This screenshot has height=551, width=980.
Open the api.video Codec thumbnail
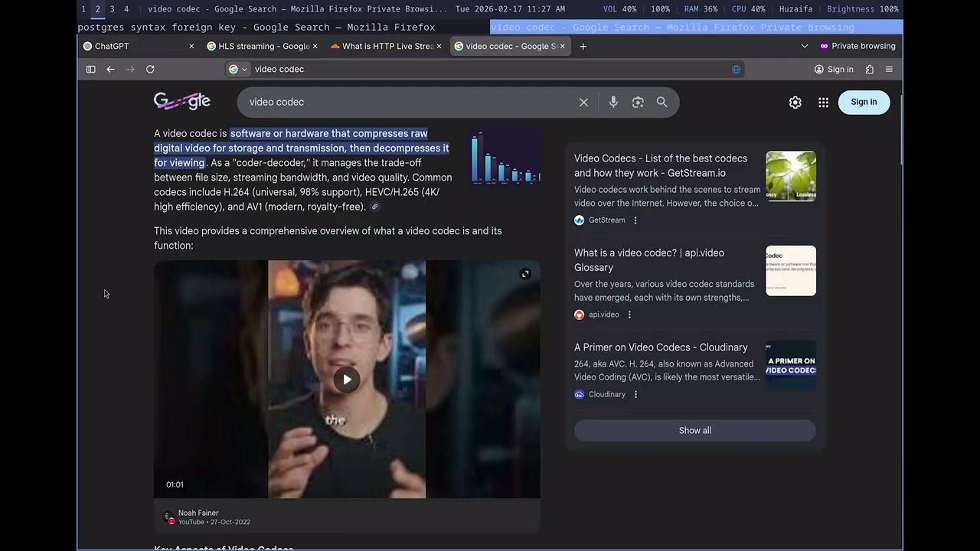791,271
